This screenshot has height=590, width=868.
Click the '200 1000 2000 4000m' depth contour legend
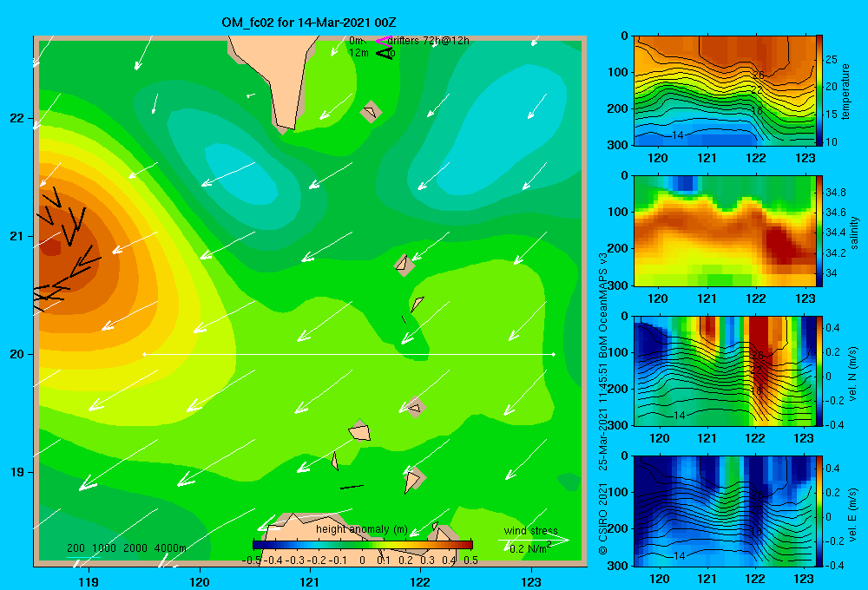pos(126,548)
